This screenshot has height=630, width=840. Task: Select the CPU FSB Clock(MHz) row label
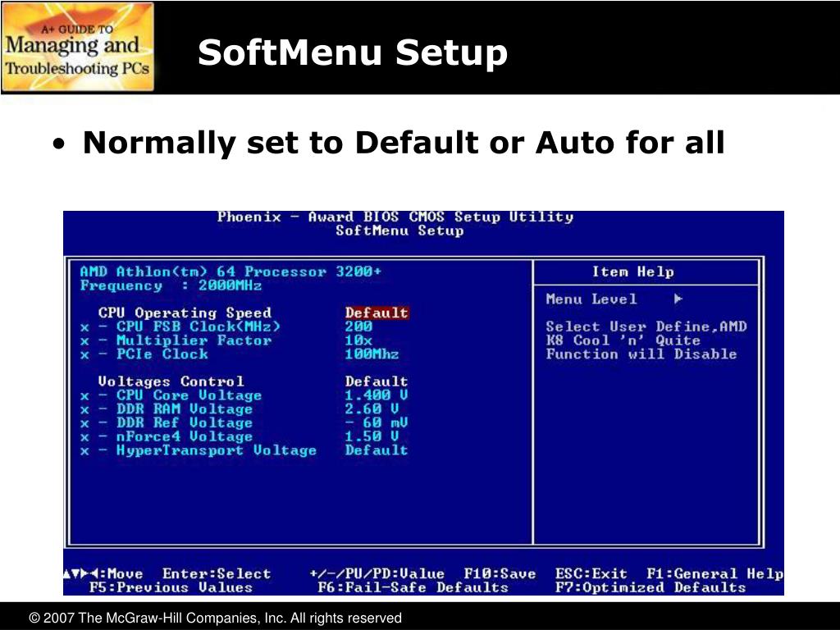(x=199, y=326)
